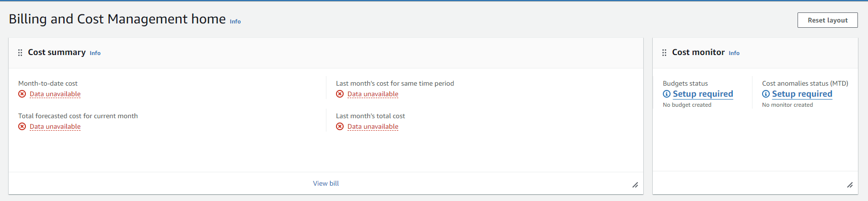
Task: Open the View bill link
Action: pyautogui.click(x=326, y=183)
